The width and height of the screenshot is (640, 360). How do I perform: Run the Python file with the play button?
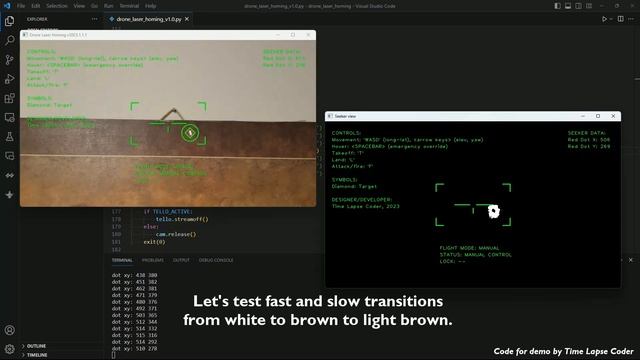tap(604, 19)
